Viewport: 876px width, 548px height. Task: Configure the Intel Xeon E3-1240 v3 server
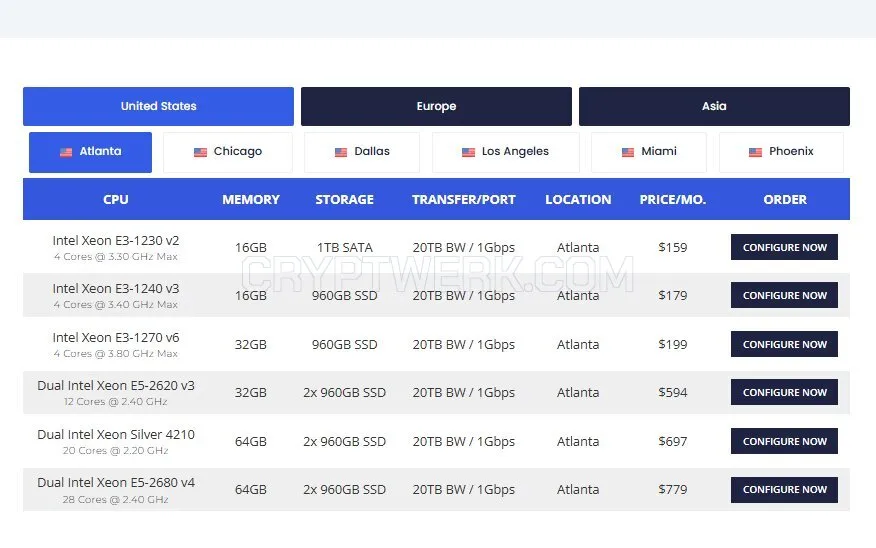tap(784, 295)
